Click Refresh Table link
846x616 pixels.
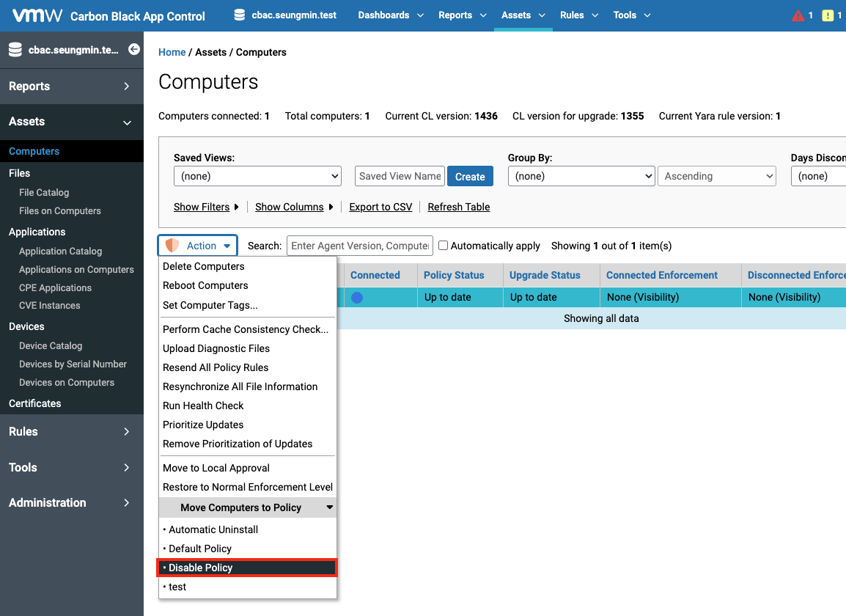click(x=459, y=207)
